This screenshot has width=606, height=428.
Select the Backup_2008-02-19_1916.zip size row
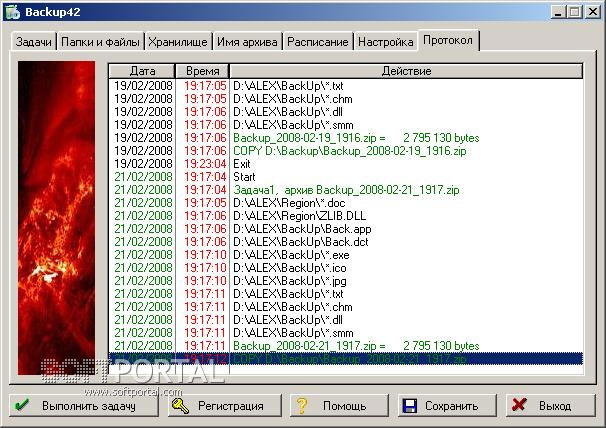(x=346, y=138)
